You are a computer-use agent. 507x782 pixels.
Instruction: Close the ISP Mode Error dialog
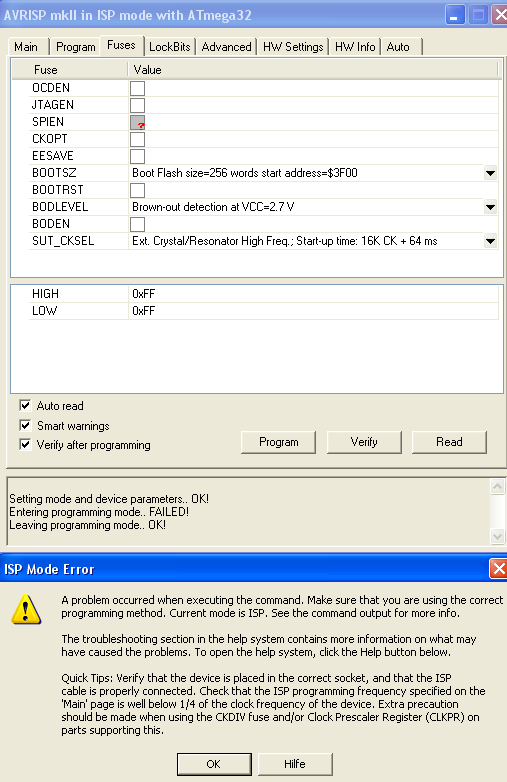click(499, 569)
